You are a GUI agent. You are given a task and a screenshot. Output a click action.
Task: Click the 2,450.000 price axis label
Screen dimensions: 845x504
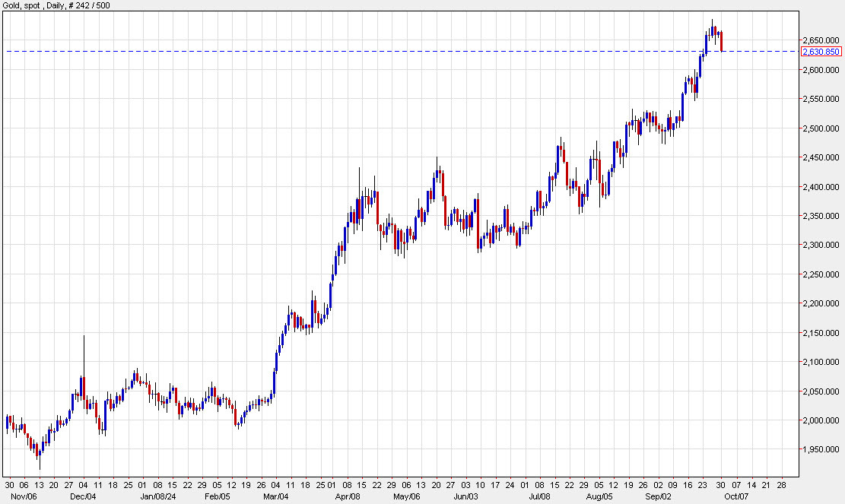point(821,158)
